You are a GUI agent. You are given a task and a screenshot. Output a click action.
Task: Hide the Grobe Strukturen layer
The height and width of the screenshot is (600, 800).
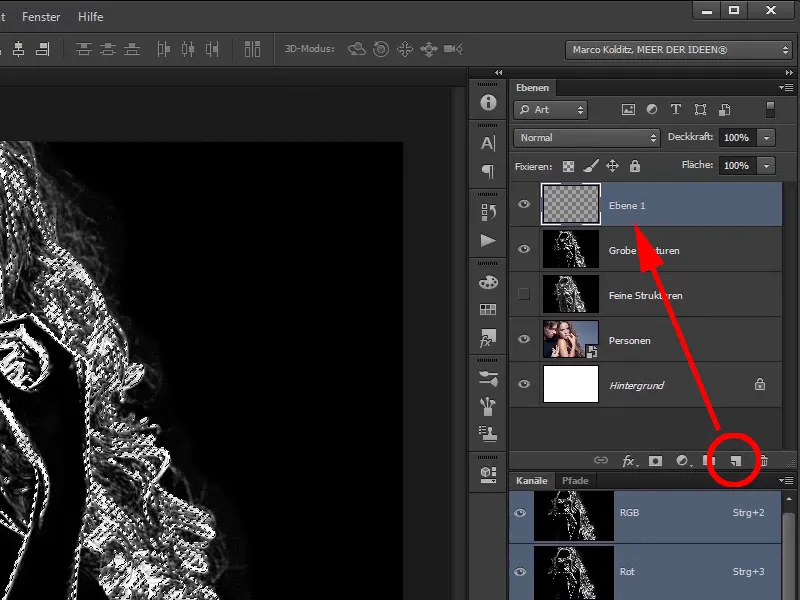pyautogui.click(x=524, y=249)
